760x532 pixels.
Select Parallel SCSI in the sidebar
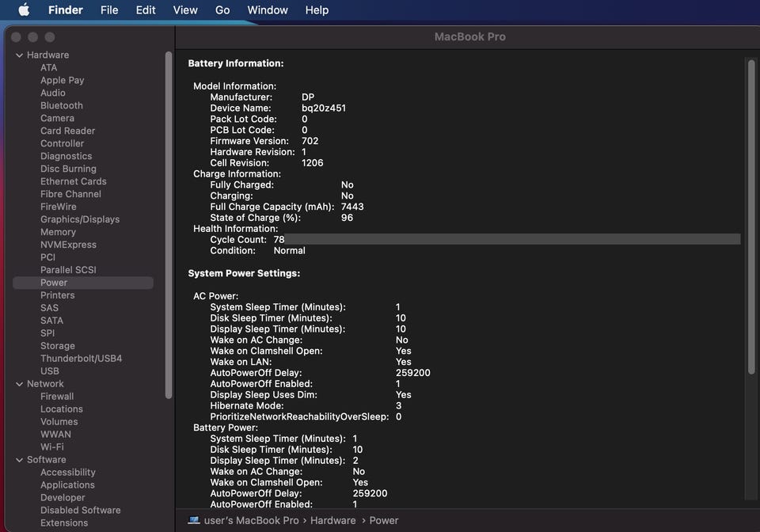click(x=68, y=270)
